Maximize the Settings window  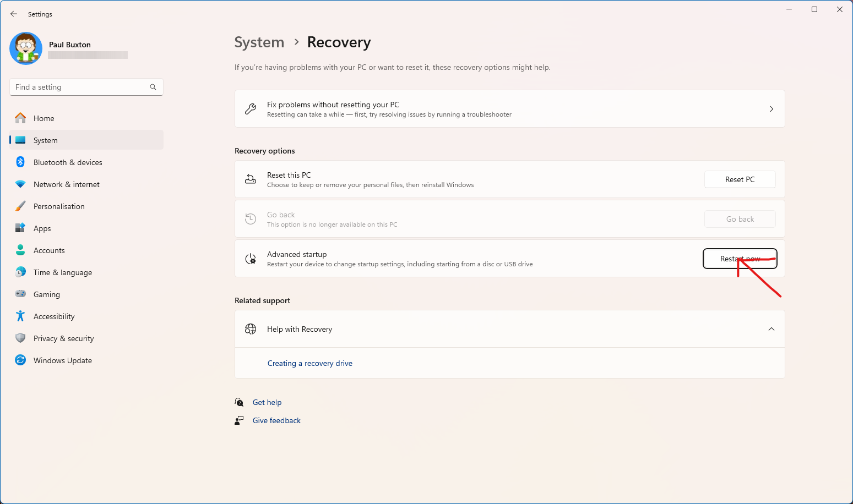pyautogui.click(x=814, y=9)
